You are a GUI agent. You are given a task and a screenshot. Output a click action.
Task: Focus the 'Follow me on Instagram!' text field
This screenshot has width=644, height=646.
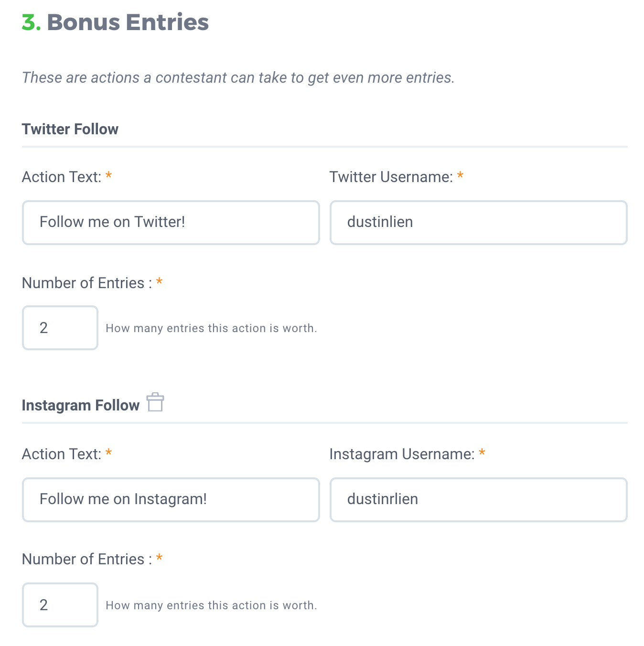click(171, 500)
